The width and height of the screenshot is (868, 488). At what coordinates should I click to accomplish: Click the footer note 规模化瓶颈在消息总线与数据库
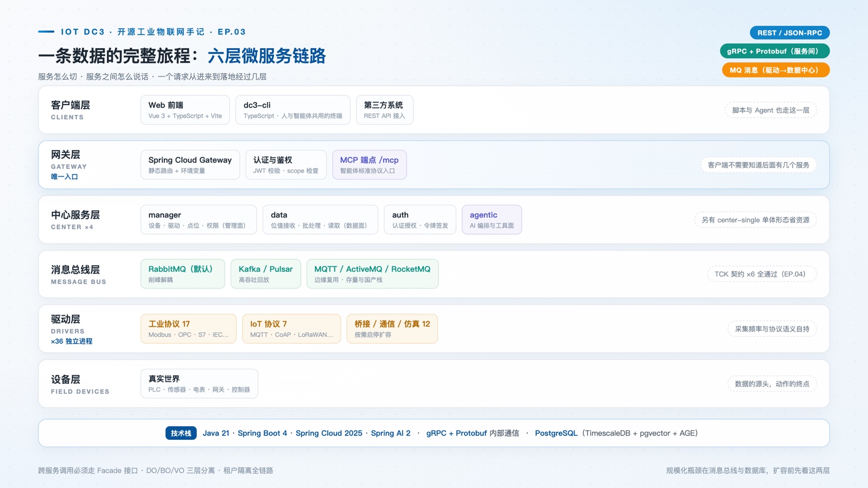click(x=748, y=471)
